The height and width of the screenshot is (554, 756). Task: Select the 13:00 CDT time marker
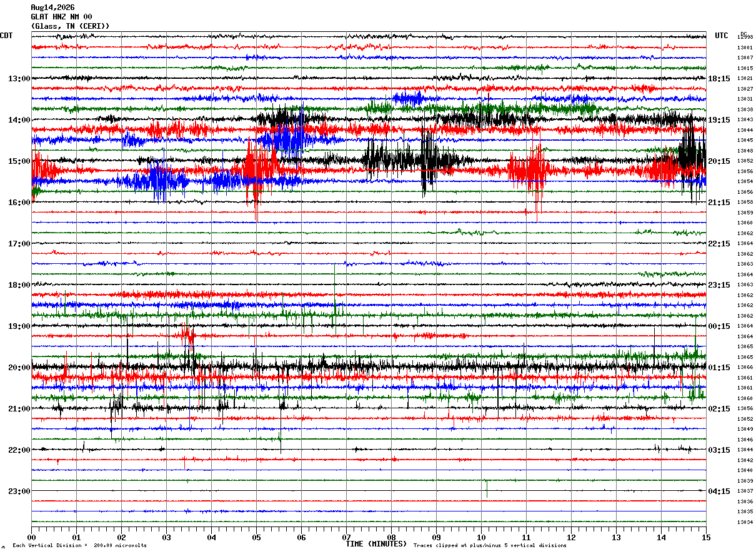19,79
